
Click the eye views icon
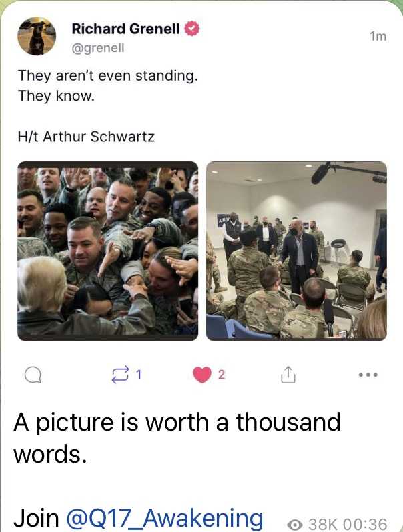[295, 525]
